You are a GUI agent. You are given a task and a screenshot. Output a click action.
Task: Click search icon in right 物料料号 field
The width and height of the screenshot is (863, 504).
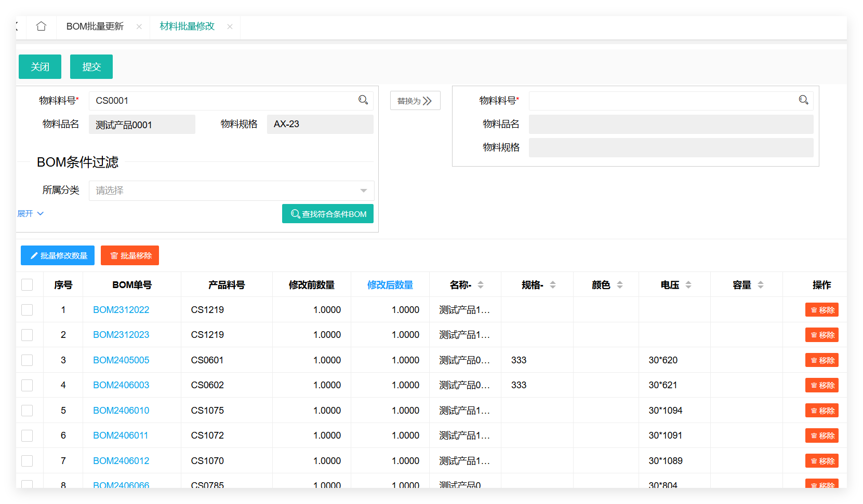click(x=803, y=100)
